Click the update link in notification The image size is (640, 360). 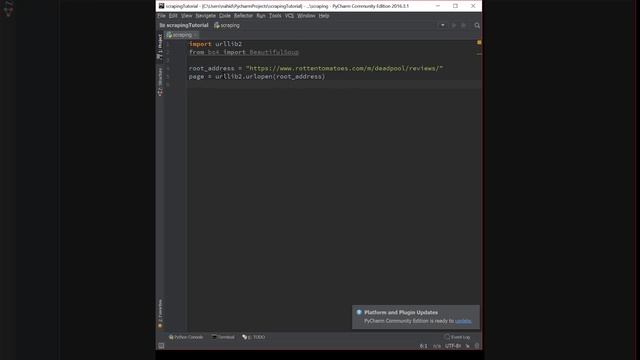463,321
